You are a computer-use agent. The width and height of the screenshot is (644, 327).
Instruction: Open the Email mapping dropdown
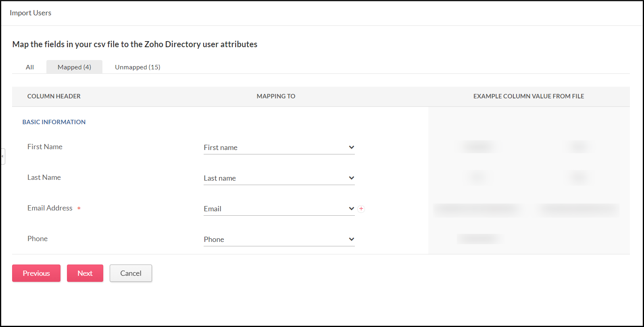tap(279, 209)
